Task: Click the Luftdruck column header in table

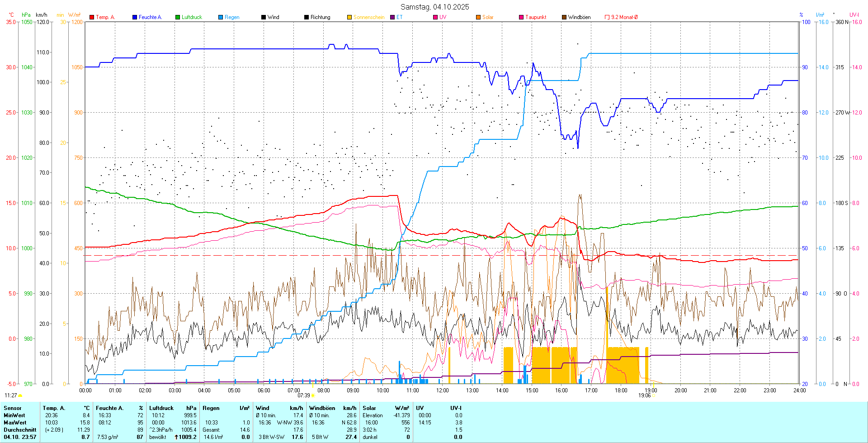Action: point(161,408)
